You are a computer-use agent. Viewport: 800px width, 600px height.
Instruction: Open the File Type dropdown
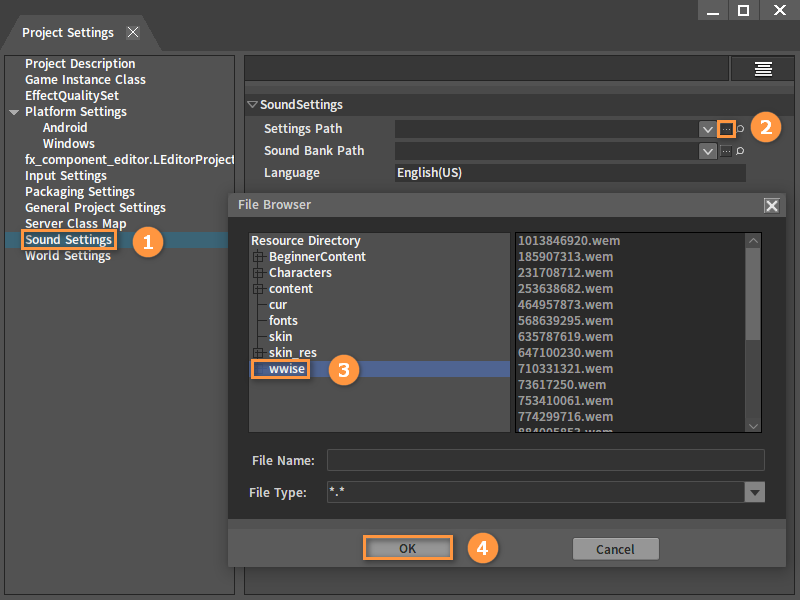click(x=754, y=492)
